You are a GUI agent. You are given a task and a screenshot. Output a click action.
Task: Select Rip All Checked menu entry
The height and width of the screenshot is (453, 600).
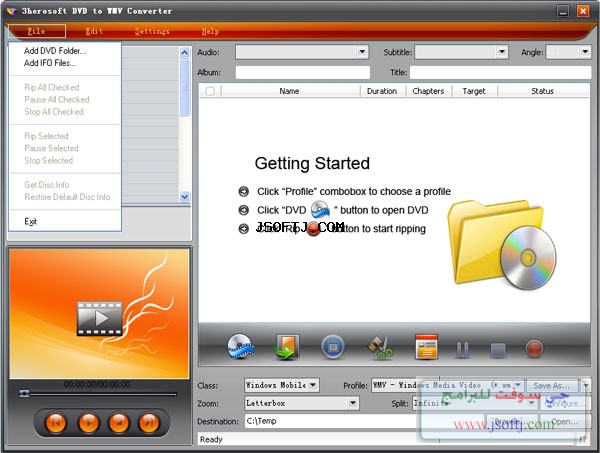[52, 87]
